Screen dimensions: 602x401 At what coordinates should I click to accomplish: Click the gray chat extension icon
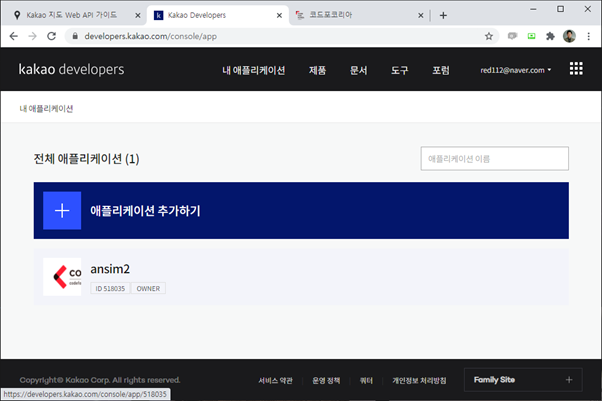point(512,36)
